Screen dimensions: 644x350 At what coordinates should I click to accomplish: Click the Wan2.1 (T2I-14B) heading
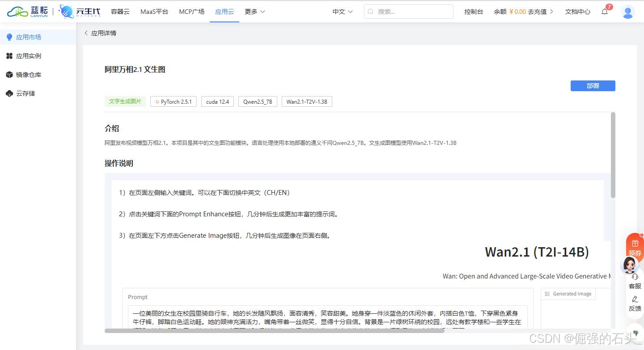tap(537, 252)
